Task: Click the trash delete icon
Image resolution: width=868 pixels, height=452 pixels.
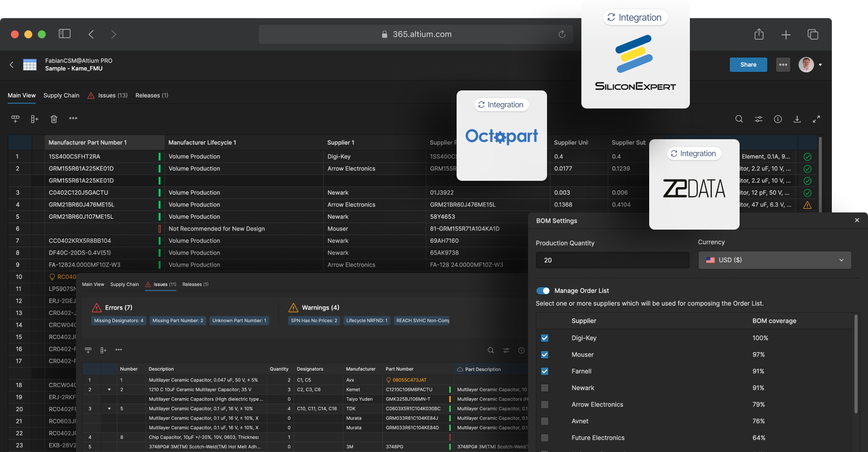Action: pos(54,119)
